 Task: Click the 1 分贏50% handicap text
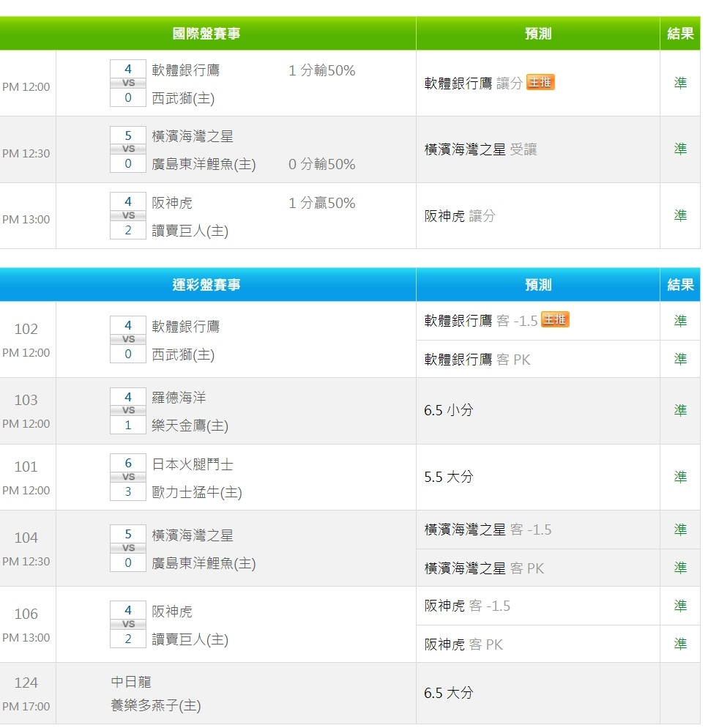(x=321, y=203)
